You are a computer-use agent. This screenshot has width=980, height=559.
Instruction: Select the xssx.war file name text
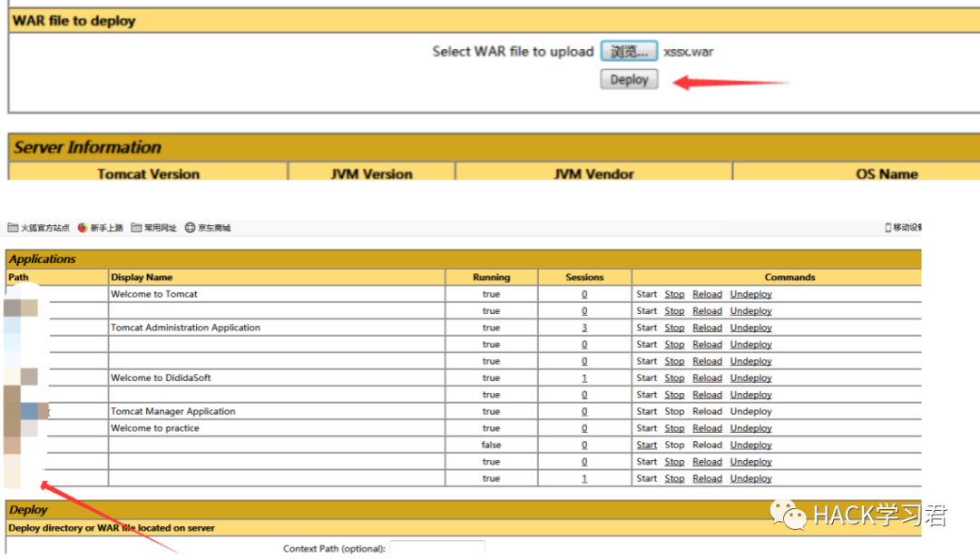688,52
